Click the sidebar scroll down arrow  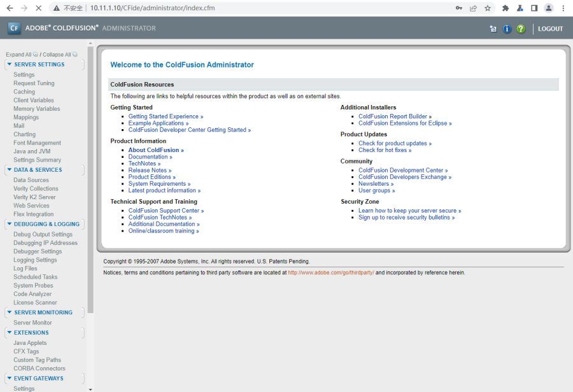[x=90, y=389]
